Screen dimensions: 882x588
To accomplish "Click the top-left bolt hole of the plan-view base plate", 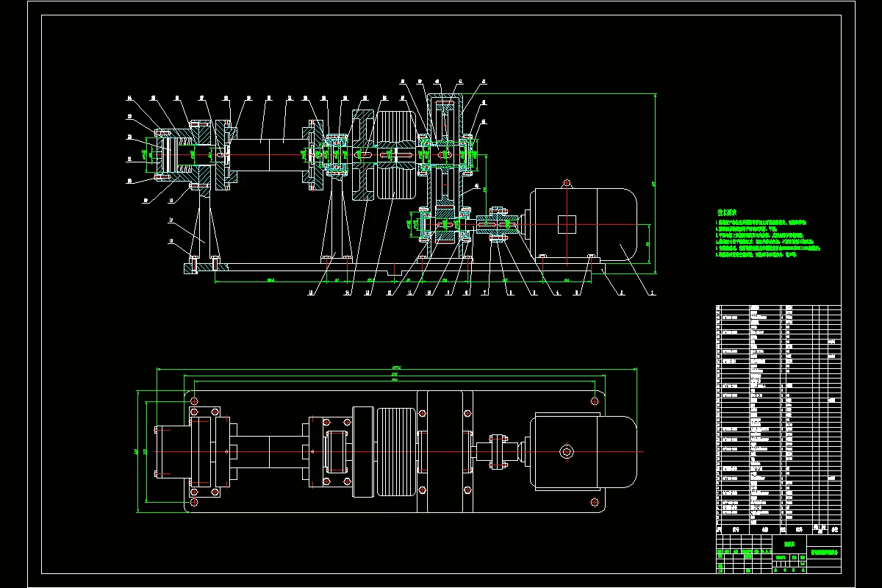I will (x=194, y=401).
